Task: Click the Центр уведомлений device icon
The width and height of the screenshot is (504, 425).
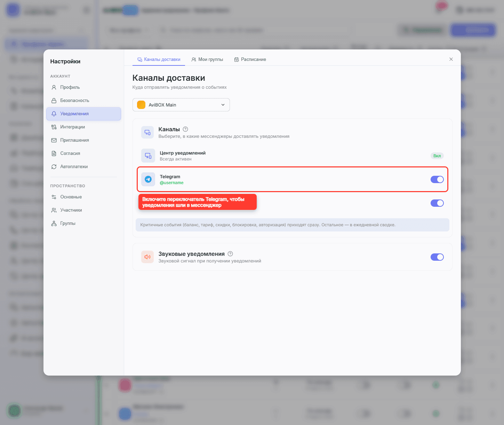Action: point(148,156)
